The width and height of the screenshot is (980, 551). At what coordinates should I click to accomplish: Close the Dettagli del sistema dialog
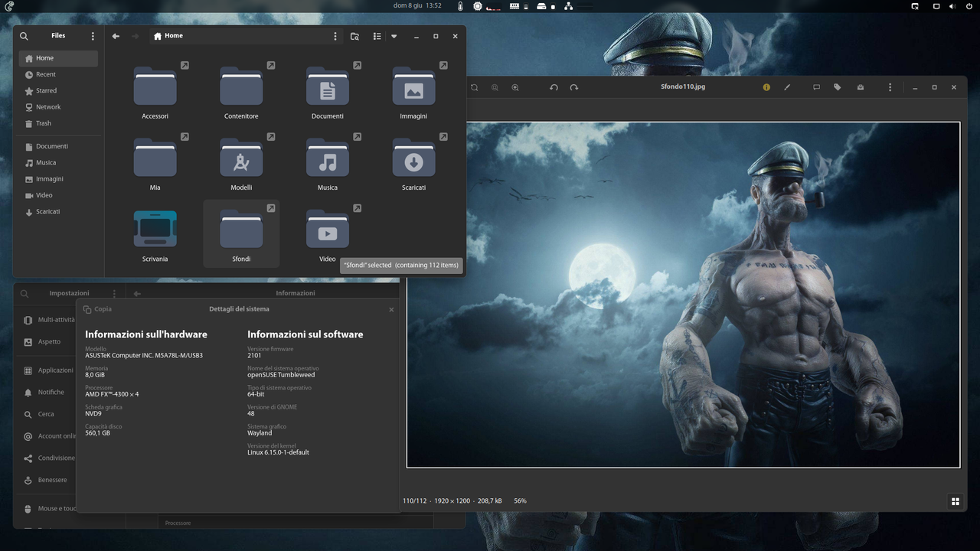coord(391,310)
